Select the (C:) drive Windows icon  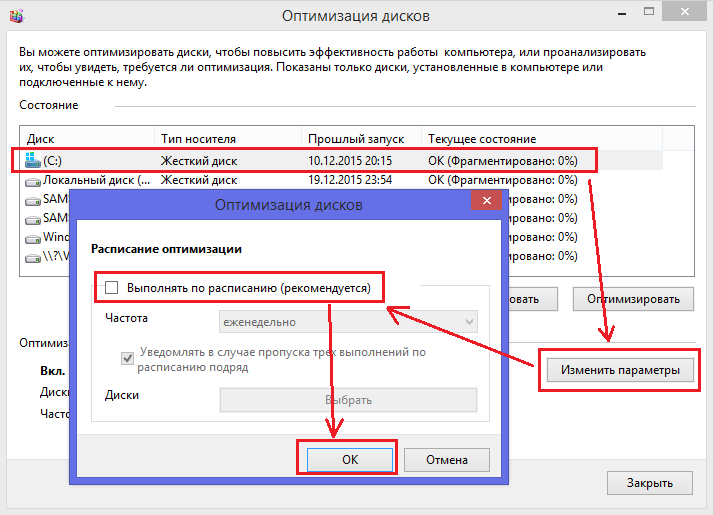click(x=33, y=160)
